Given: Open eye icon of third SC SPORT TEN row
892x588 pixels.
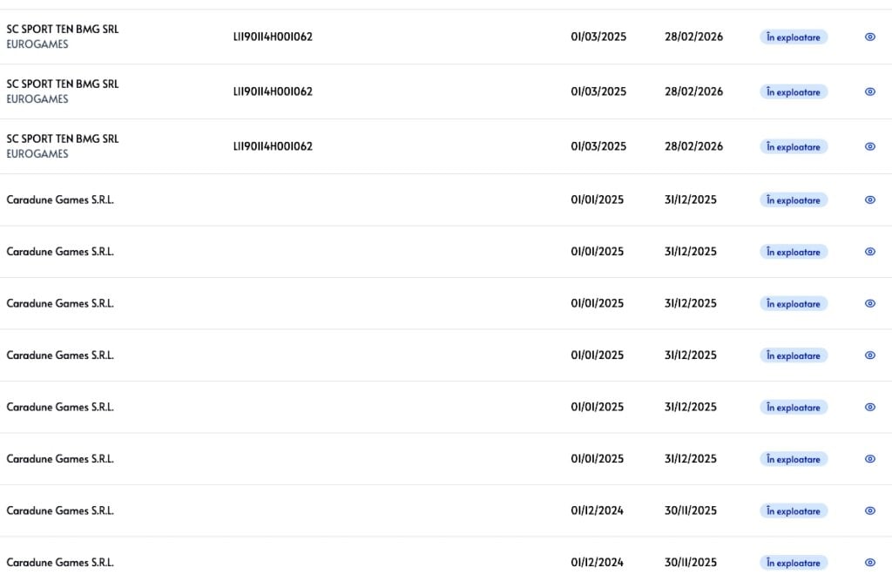Looking at the screenshot, I should click(x=869, y=146).
